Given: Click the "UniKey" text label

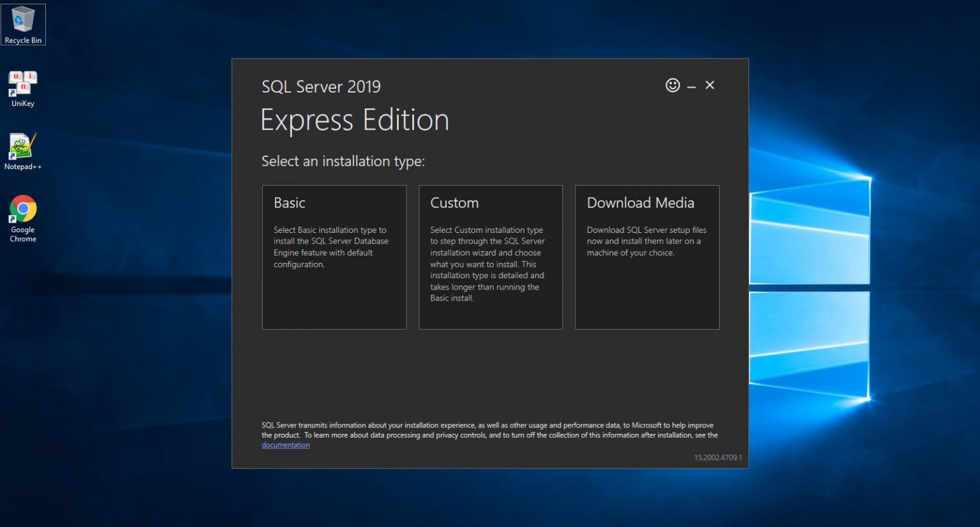Looking at the screenshot, I should [23, 103].
